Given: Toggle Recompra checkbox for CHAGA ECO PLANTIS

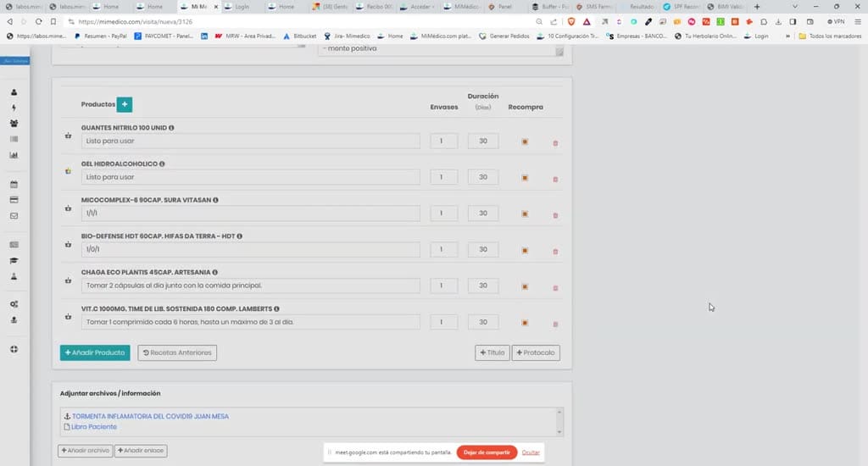Looking at the screenshot, I should [x=525, y=286].
